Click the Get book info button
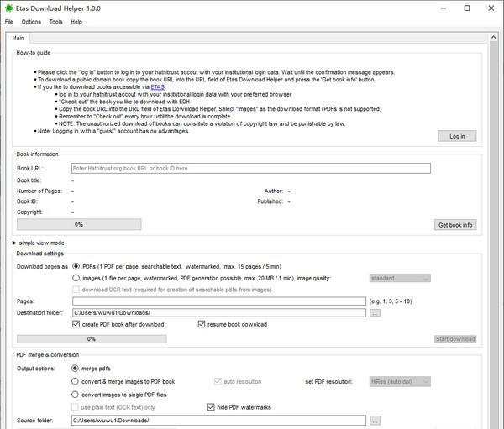Viewport: 504px width, 429px height. point(455,225)
